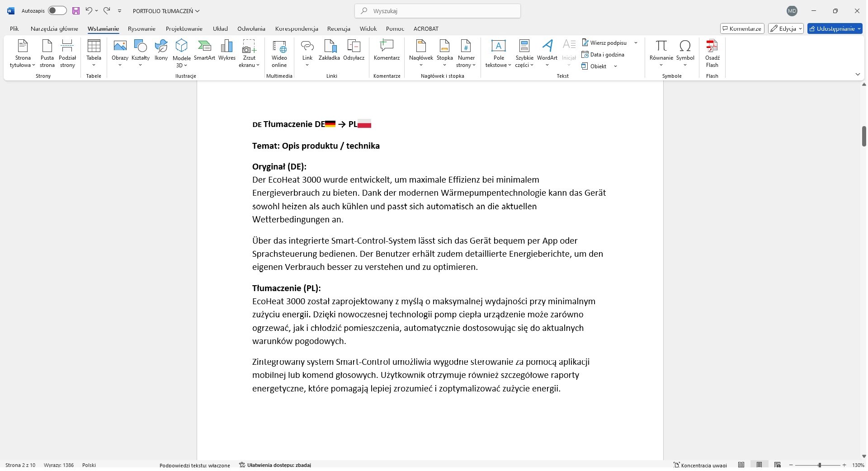
Task: Insert a chart using the Wykres icon
Action: pyautogui.click(x=227, y=50)
